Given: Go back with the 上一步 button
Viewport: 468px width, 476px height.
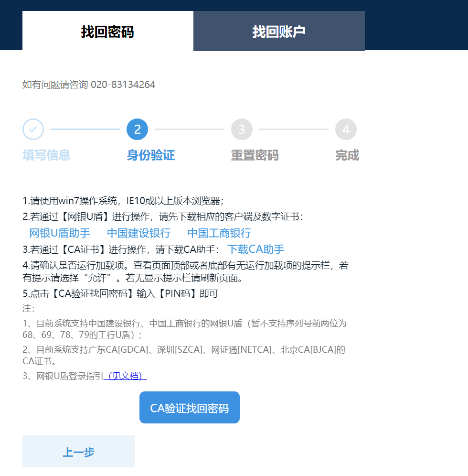Looking at the screenshot, I should (78, 452).
